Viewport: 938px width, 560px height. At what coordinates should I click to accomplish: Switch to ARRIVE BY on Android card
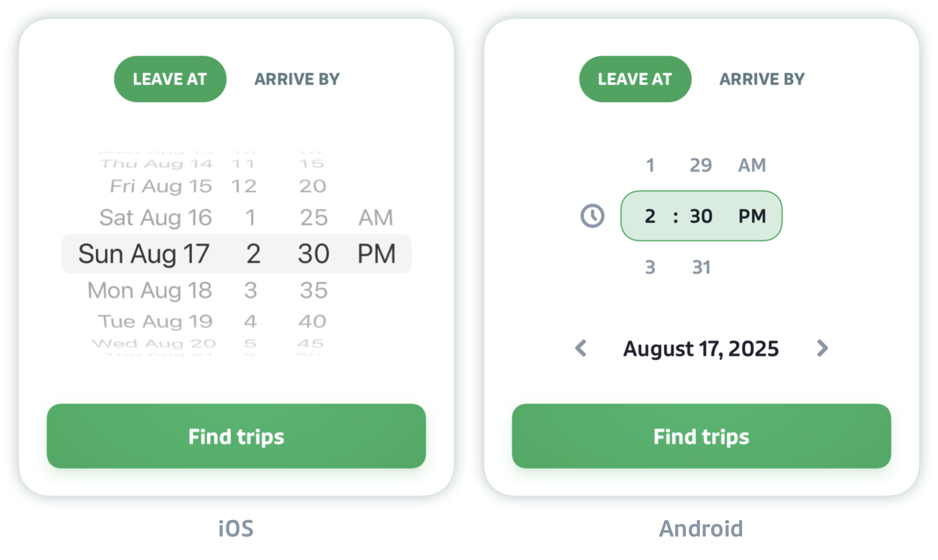[762, 79]
